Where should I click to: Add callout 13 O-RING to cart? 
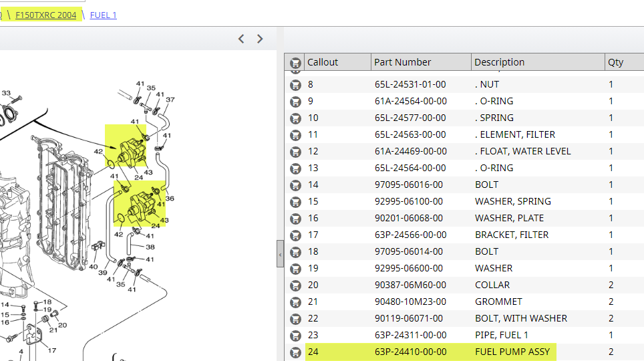[295, 168]
